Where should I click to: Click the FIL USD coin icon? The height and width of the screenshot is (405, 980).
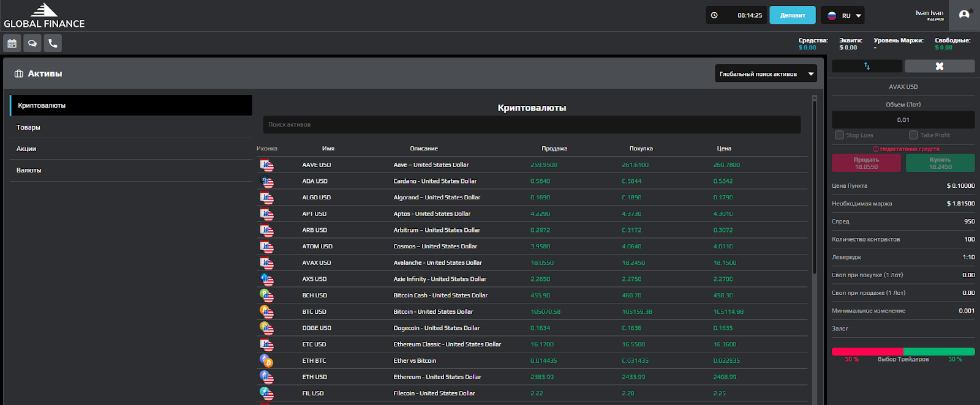coord(266,393)
